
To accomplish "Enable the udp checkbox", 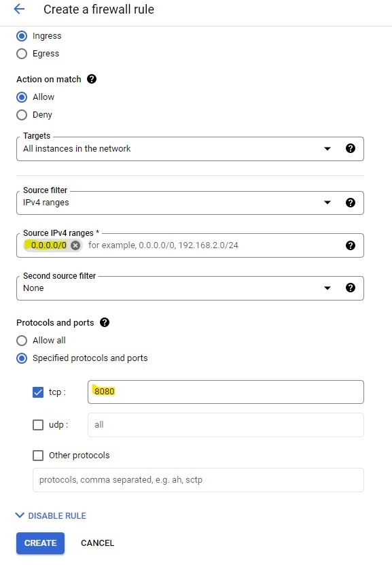I will pos(38,425).
